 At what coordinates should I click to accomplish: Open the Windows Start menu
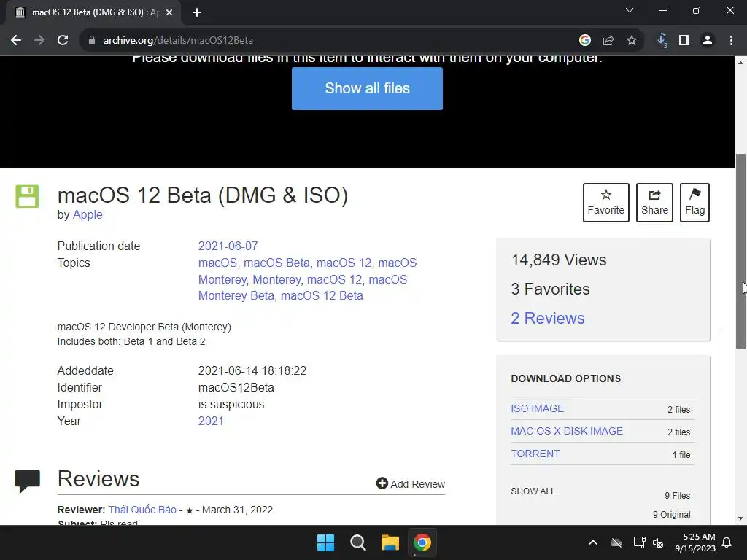click(x=326, y=542)
